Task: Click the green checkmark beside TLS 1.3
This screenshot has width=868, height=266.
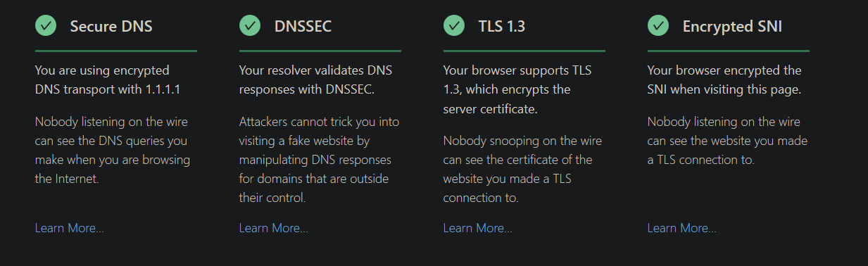Action: pyautogui.click(x=454, y=25)
